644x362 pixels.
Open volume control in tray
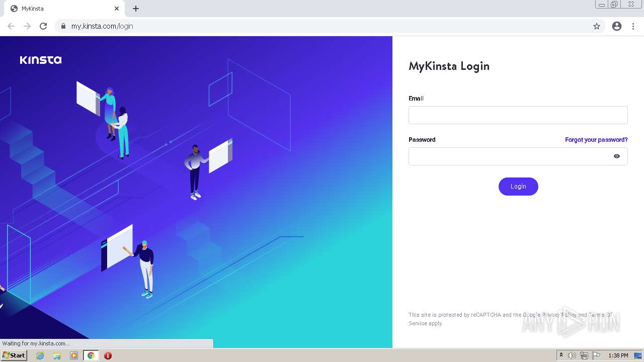[x=572, y=355]
